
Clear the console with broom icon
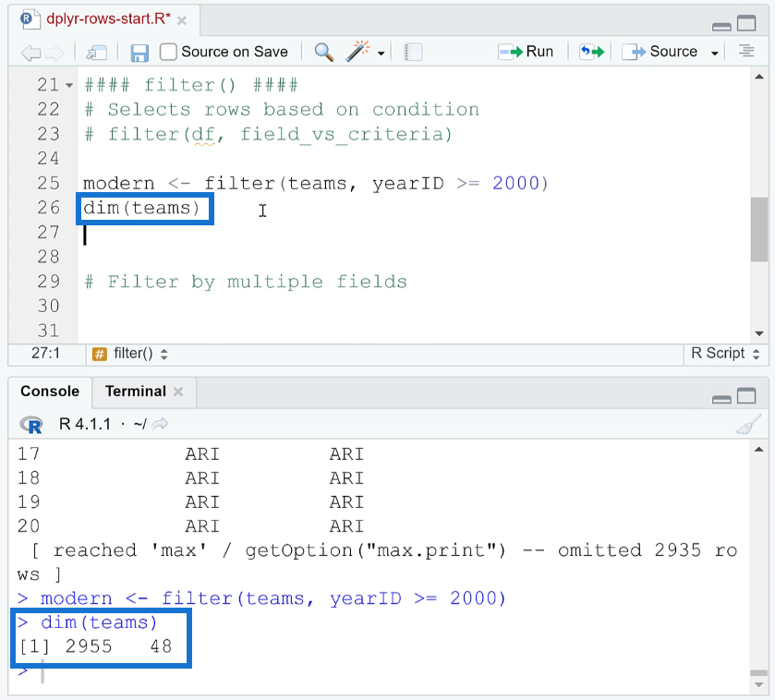(748, 425)
